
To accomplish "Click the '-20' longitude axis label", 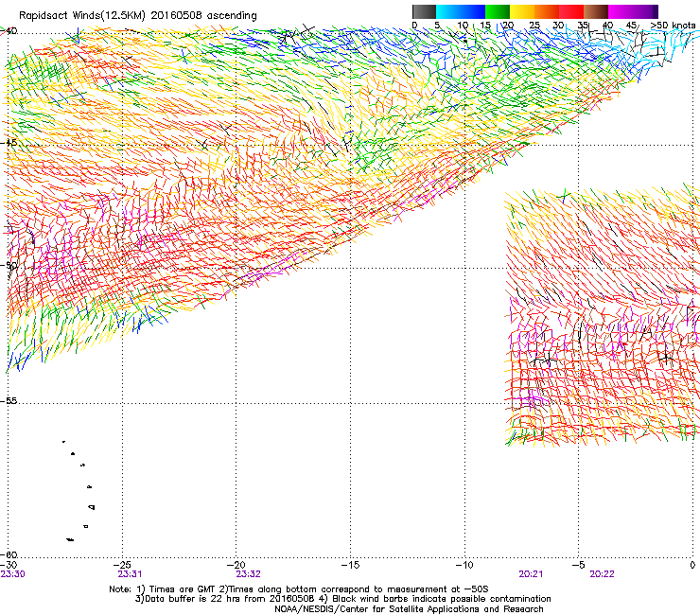I will (x=236, y=565).
